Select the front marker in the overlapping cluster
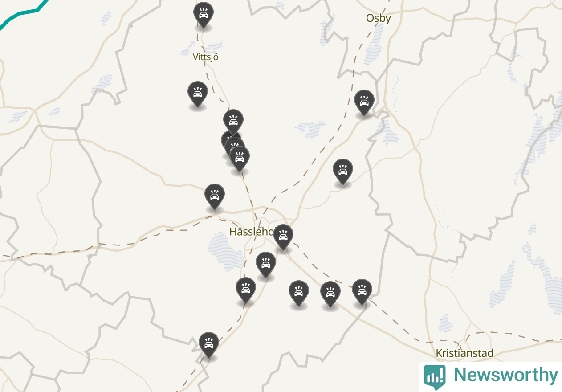Screen dimensions: 562x392 (x=240, y=158)
